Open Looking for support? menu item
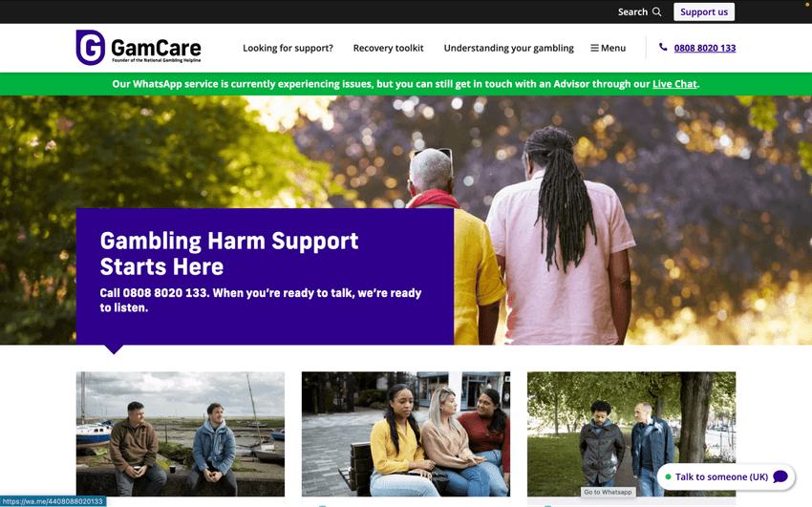The image size is (812, 507). (288, 48)
